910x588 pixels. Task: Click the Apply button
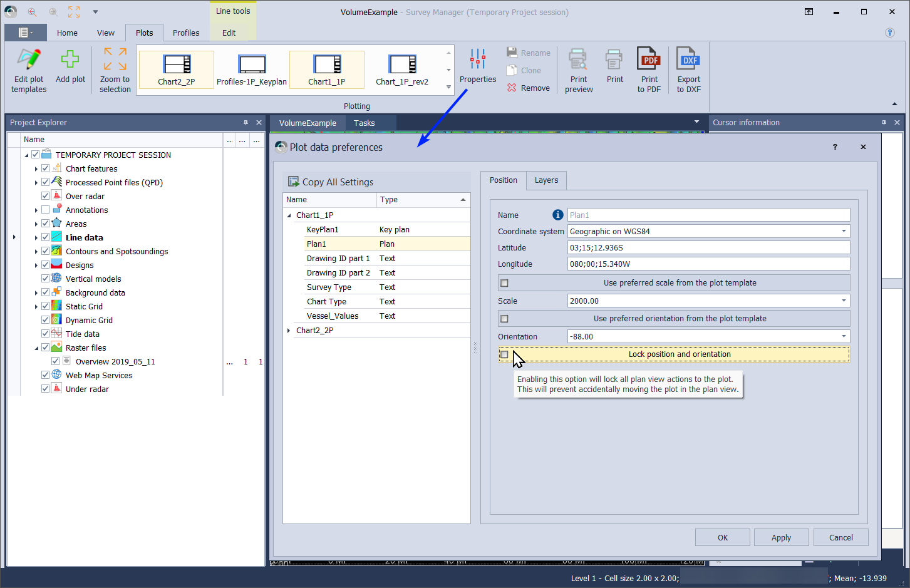tap(781, 537)
